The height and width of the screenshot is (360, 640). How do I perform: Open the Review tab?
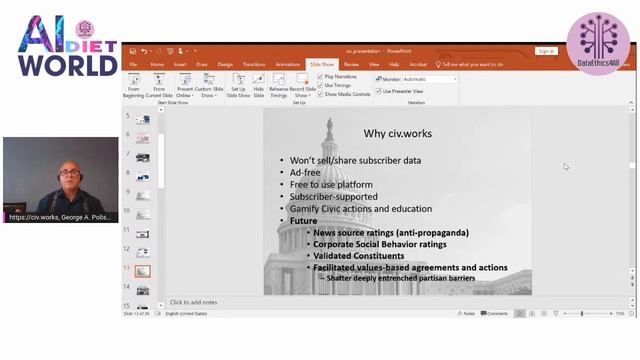[351, 64]
